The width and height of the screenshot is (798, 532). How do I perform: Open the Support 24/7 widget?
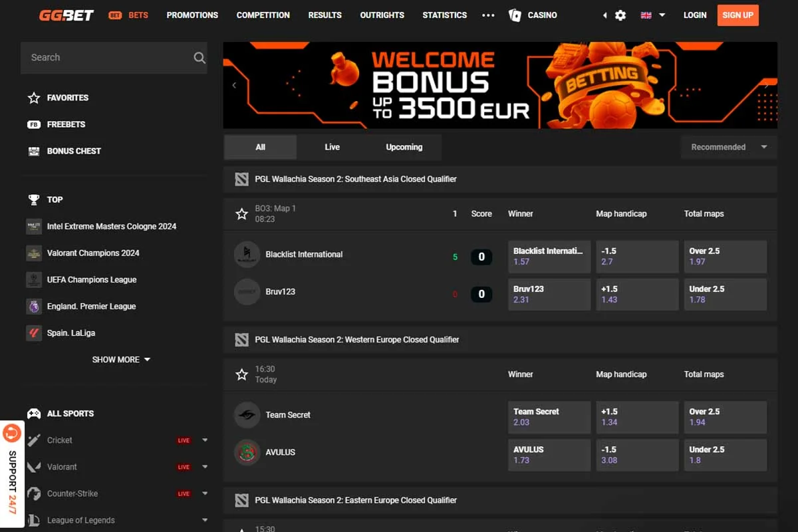[12, 473]
